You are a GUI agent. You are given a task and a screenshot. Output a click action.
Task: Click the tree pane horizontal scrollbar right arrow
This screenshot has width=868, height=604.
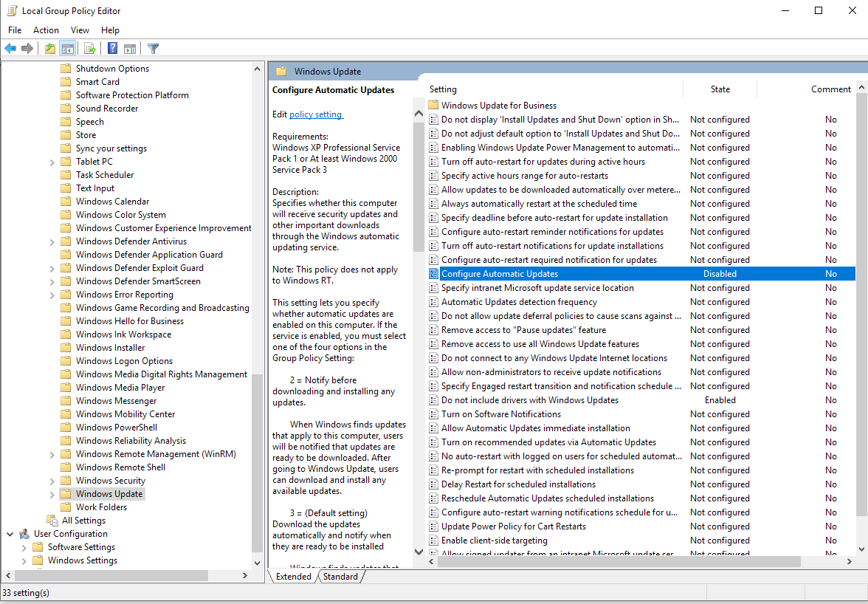245,576
